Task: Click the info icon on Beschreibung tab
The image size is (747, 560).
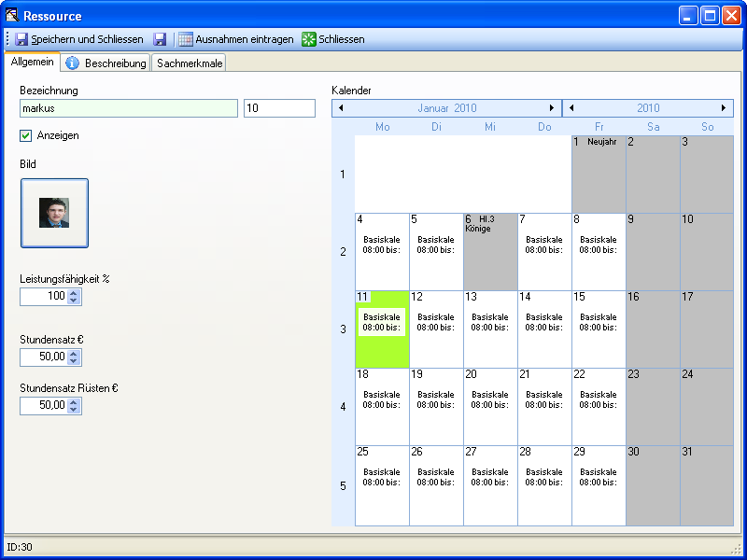Action: 73,63
